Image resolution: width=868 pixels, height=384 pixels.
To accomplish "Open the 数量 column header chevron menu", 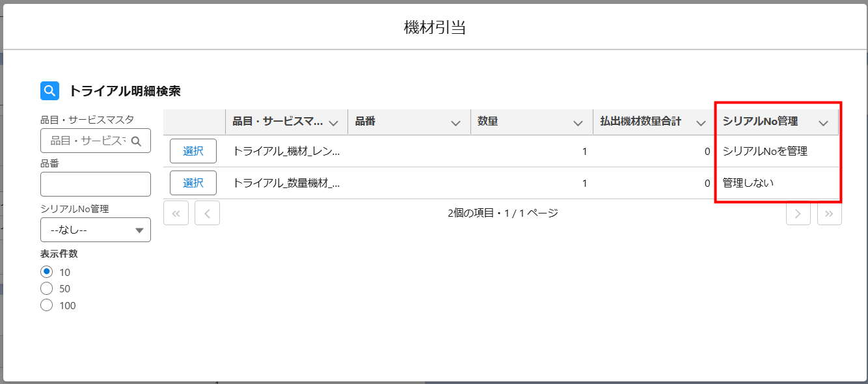I will 578,122.
